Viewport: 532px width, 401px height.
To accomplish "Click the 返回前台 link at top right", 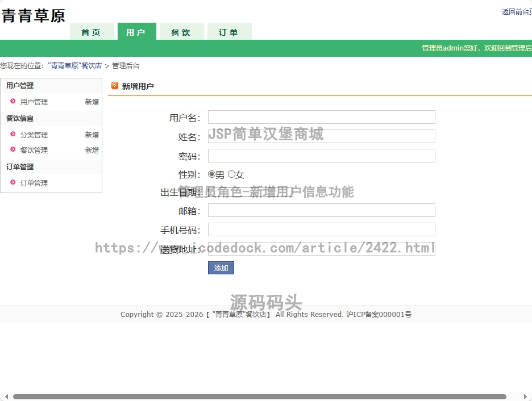I will tap(517, 12).
